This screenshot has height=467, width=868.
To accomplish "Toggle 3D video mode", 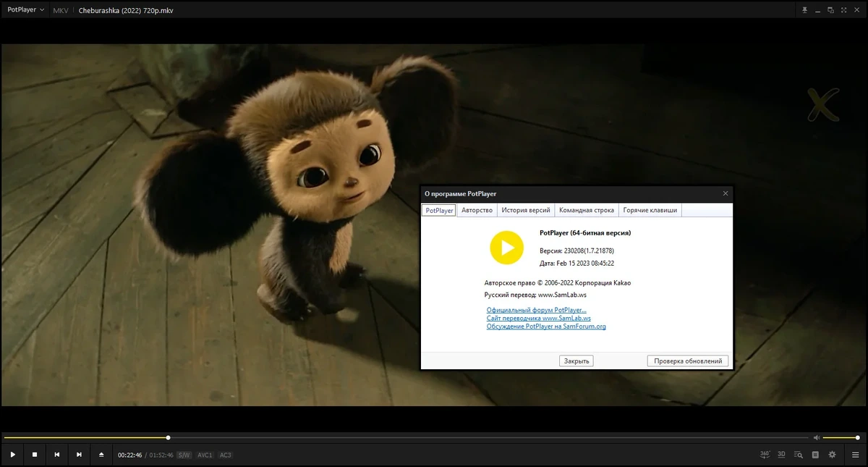I will 782,455.
